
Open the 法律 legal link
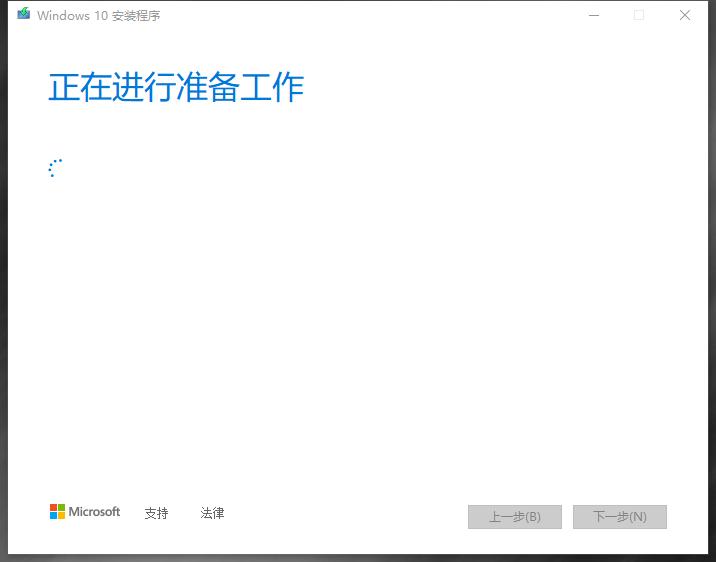212,513
